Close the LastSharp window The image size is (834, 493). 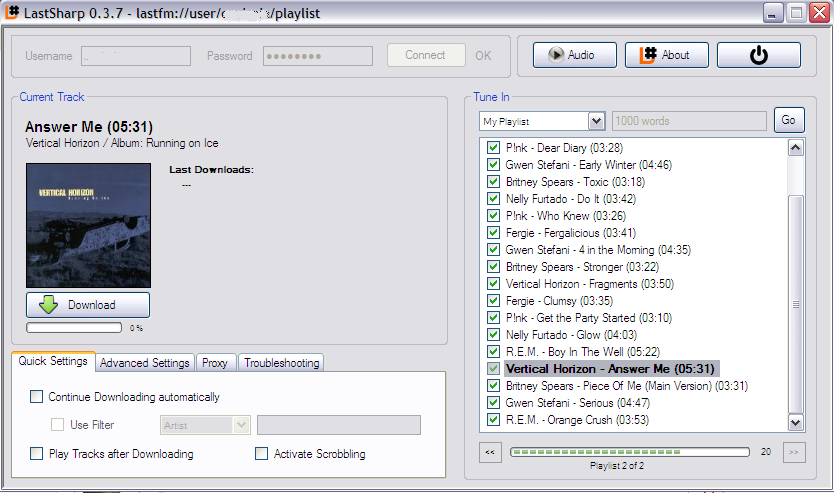[x=819, y=13]
